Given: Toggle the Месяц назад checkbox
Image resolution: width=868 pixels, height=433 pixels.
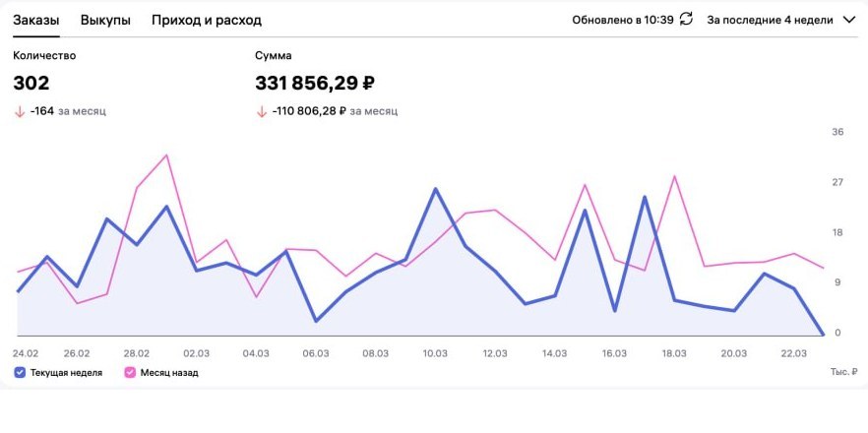Looking at the screenshot, I should tap(130, 373).
